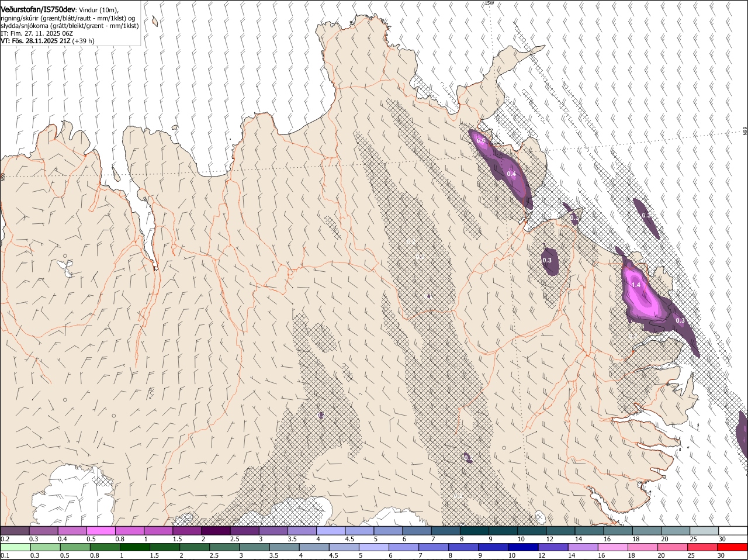Select the valid time 'VT: Fös. 28.11.2025 21Z'
The height and width of the screenshot is (560, 748).
click(35, 41)
